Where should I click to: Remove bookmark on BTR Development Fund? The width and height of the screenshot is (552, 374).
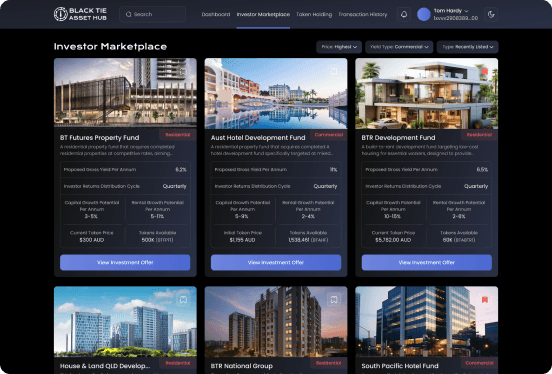[x=484, y=71]
